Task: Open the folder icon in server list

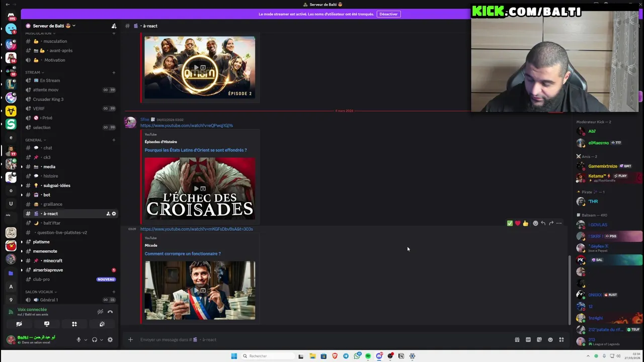Action: 11,273
